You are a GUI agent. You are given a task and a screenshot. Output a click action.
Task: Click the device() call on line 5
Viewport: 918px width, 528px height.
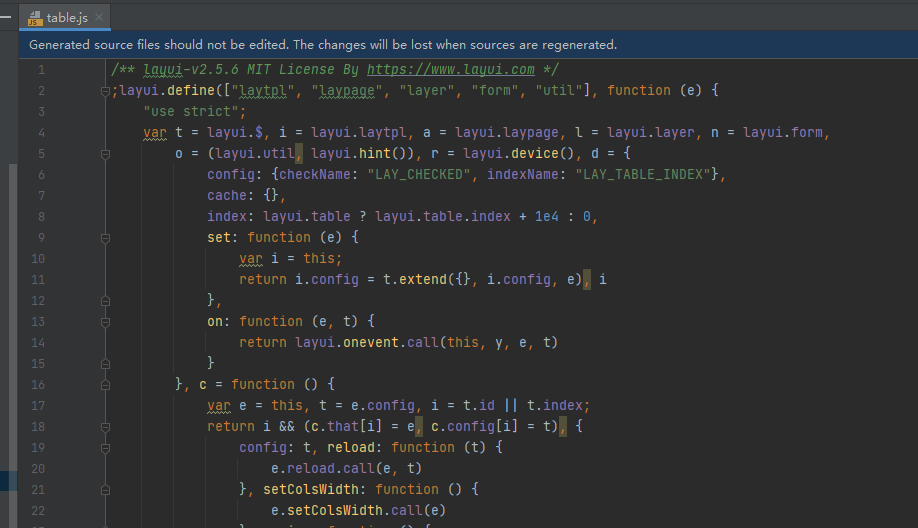543,153
